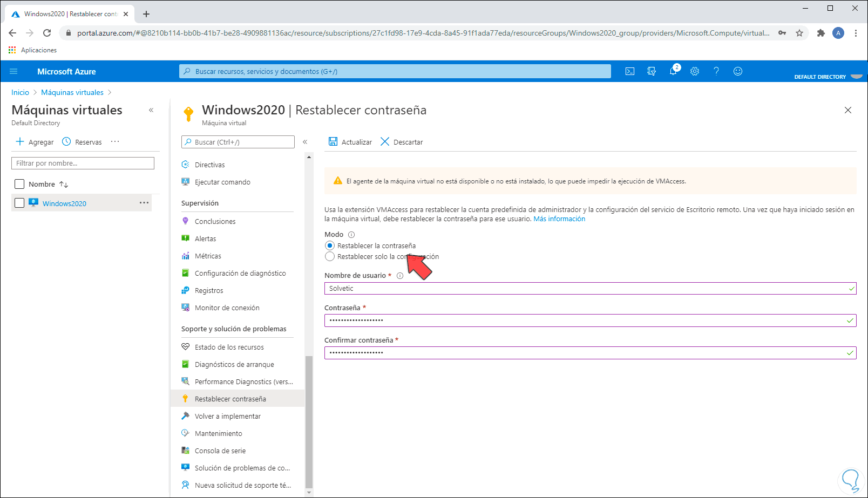Viewport: 868px width, 498px height.
Task: Open a new browser tab
Action: click(x=146, y=14)
